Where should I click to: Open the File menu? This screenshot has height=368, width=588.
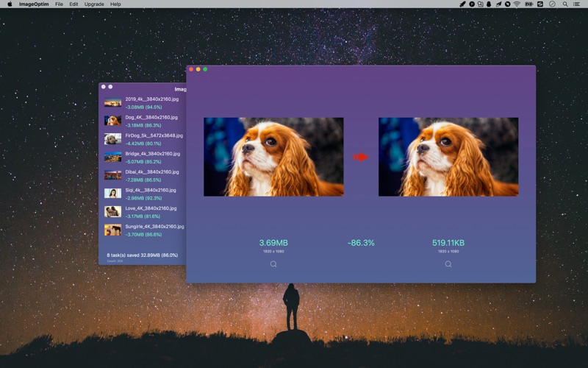point(59,4)
